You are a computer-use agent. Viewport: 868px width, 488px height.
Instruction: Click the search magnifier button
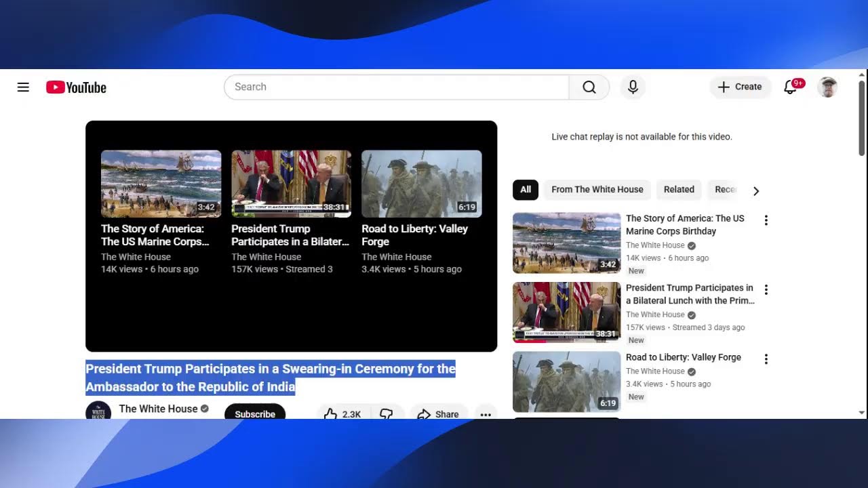click(x=589, y=87)
